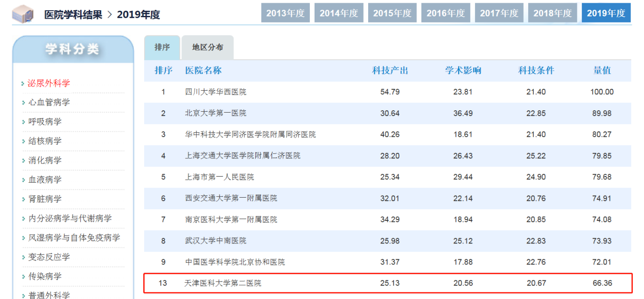This screenshot has height=299, width=644.
Task: Switch to the 2016年度 year tab
Action: coord(446,13)
